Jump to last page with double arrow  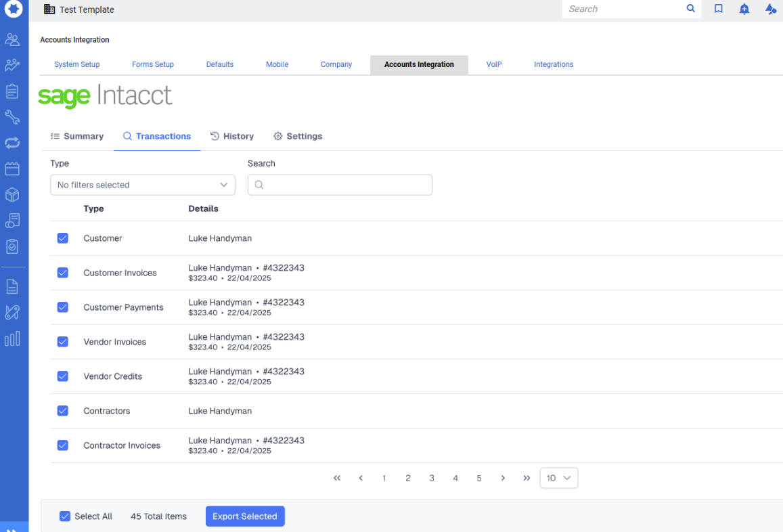pyautogui.click(x=527, y=478)
